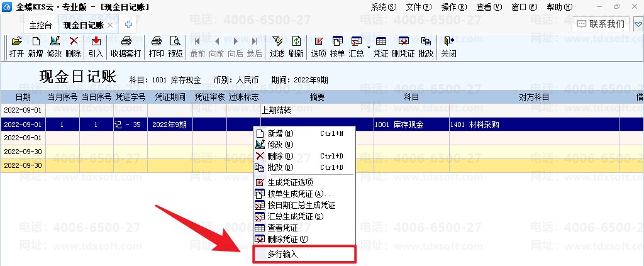Click the 凭证 toolbar icon
The image size is (644, 266).
380,47
